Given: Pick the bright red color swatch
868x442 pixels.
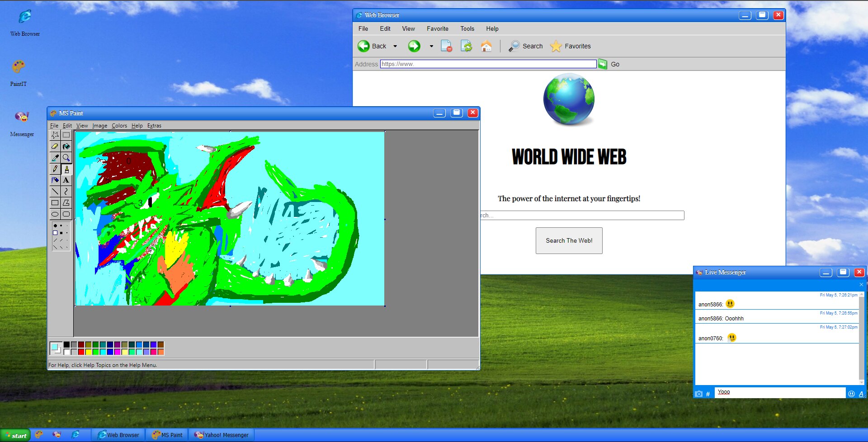Looking at the screenshot, I should coord(81,352).
